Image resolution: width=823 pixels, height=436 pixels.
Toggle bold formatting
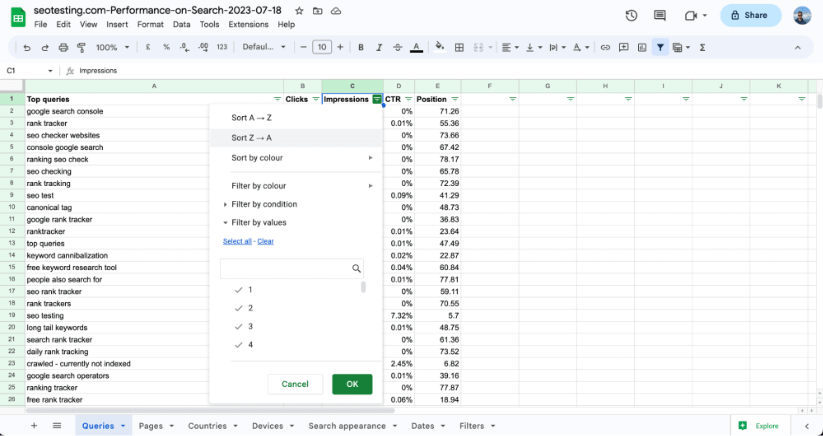click(x=361, y=47)
